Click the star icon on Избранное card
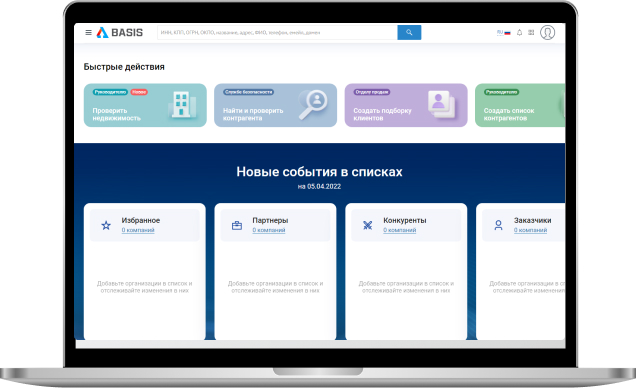636x388 pixels. [106, 225]
